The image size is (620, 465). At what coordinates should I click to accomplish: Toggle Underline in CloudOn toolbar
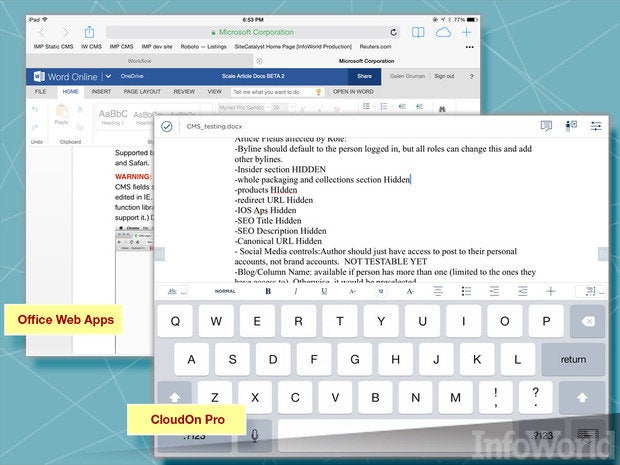tap(324, 291)
